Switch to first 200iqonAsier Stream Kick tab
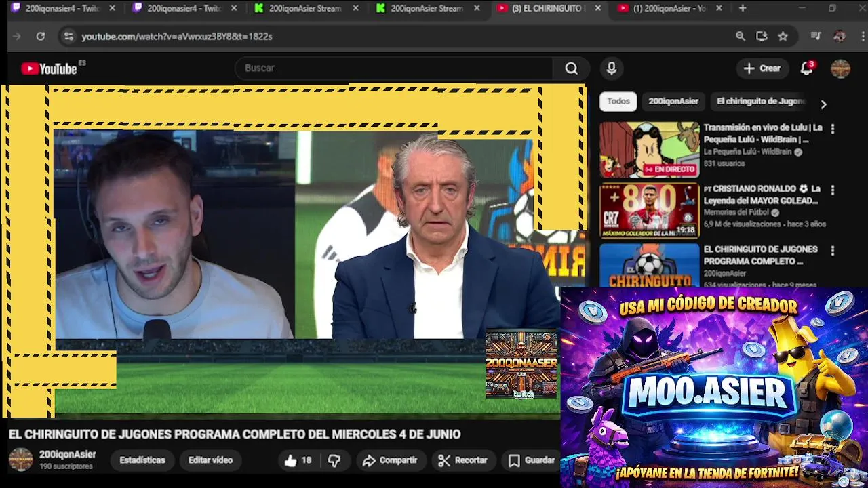The width and height of the screenshot is (868, 488). coord(305,8)
